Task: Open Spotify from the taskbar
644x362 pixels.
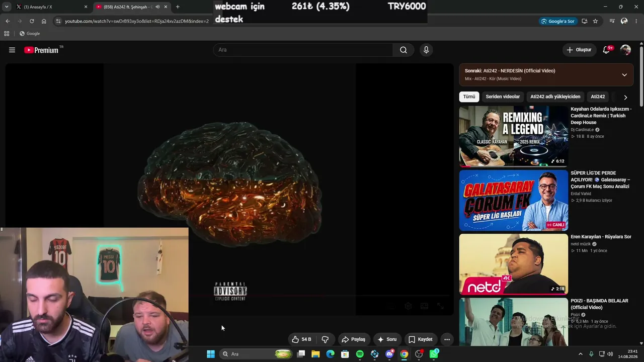Action: (x=360, y=354)
